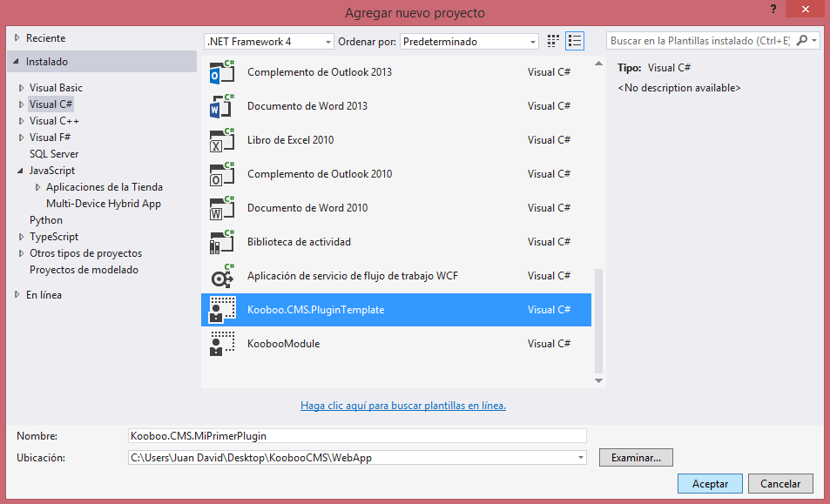Click the Documento de Word 2010 template icon
This screenshot has height=504, width=830.
pyautogui.click(x=222, y=207)
